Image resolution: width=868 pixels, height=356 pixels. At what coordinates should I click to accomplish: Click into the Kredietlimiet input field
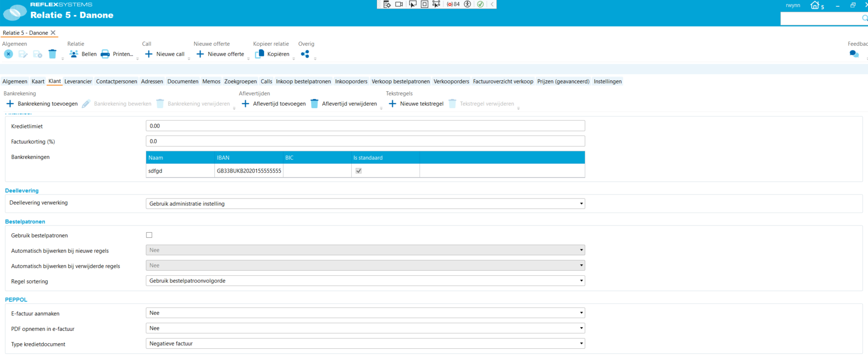365,126
